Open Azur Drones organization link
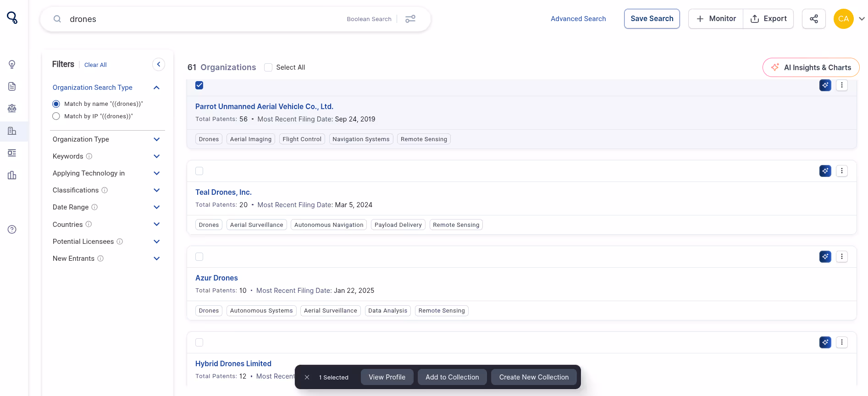The image size is (868, 396). coord(216,278)
